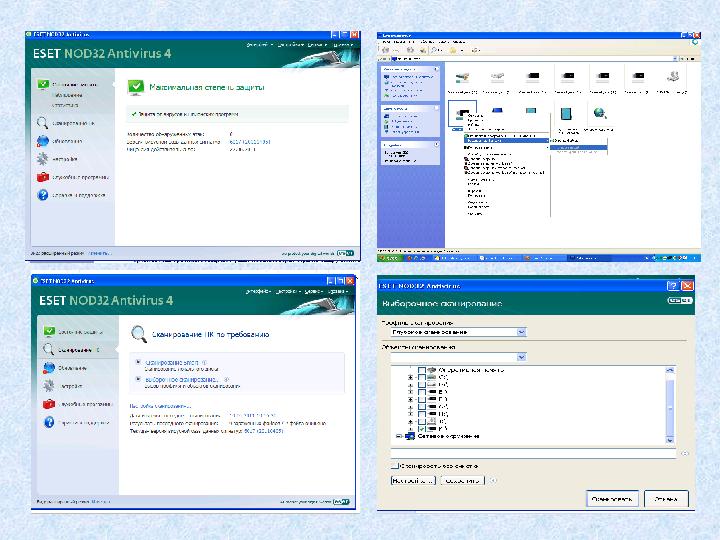Image resolution: width=720 pixels, height=540 pixels.
Task: Click Выборочное сканирование... link in scan window
Action: pos(181,379)
